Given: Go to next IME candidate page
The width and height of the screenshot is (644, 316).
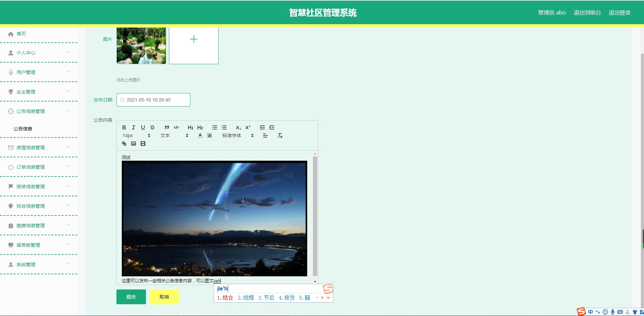Looking at the screenshot, I should click(322, 298).
